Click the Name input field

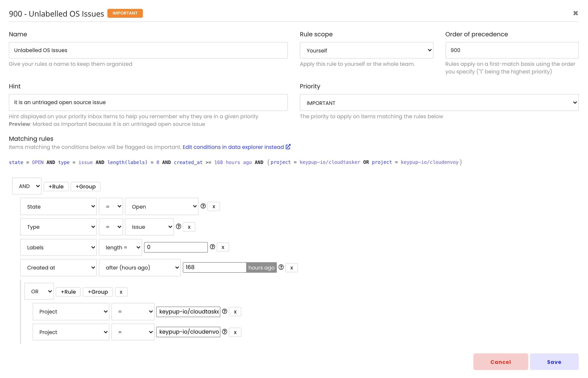pos(148,50)
